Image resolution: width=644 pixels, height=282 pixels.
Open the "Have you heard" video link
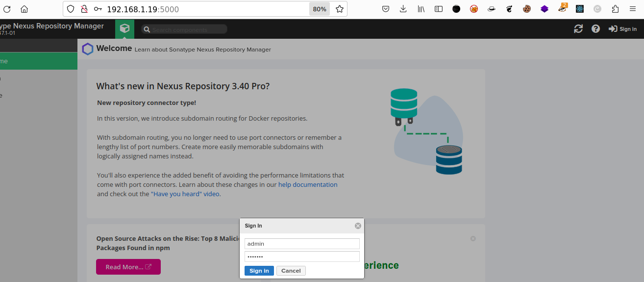185,194
